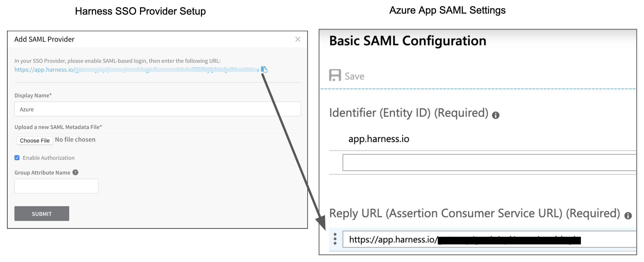Click the Display Name field containing Azure

(158, 109)
